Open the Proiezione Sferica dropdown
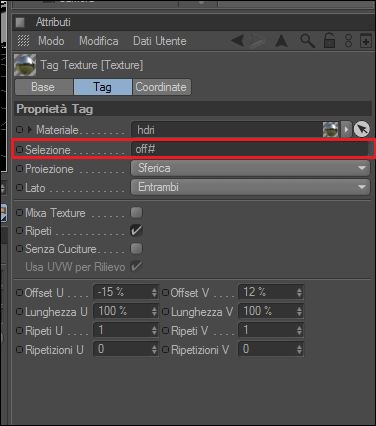376x426 pixels. tap(250, 168)
